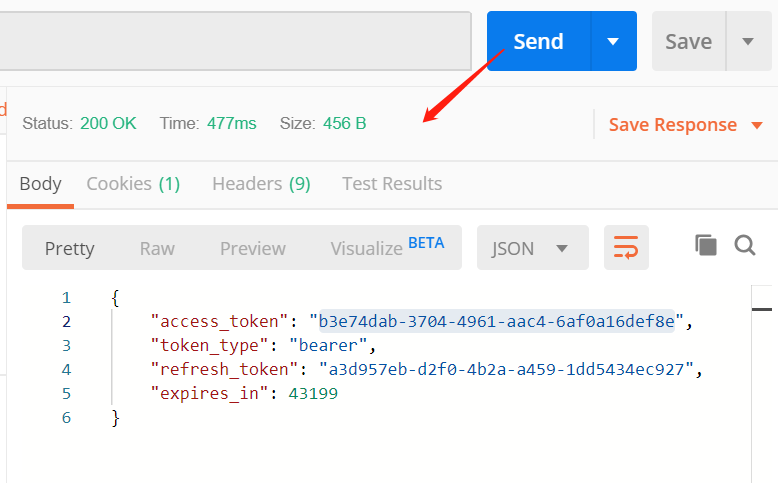Toggle the line wrap icon
Image resolution: width=778 pixels, height=483 pixels.
pos(626,248)
